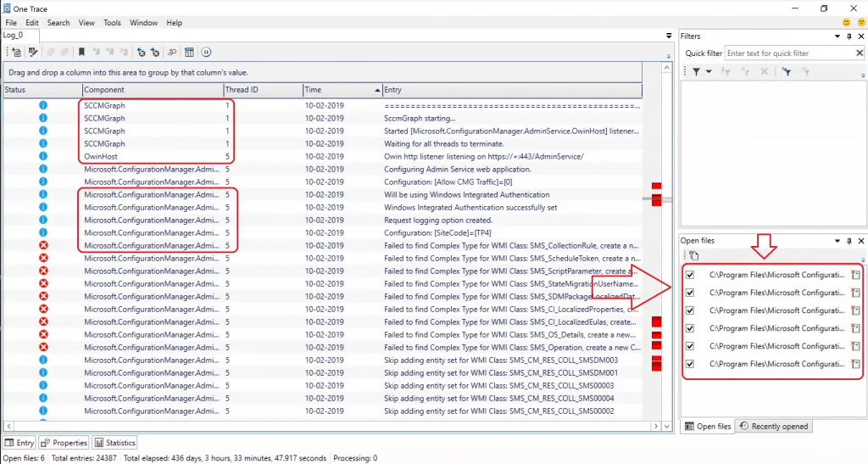Image resolution: width=868 pixels, height=464 pixels.
Task: Open the Edit menu
Action: [x=32, y=23]
